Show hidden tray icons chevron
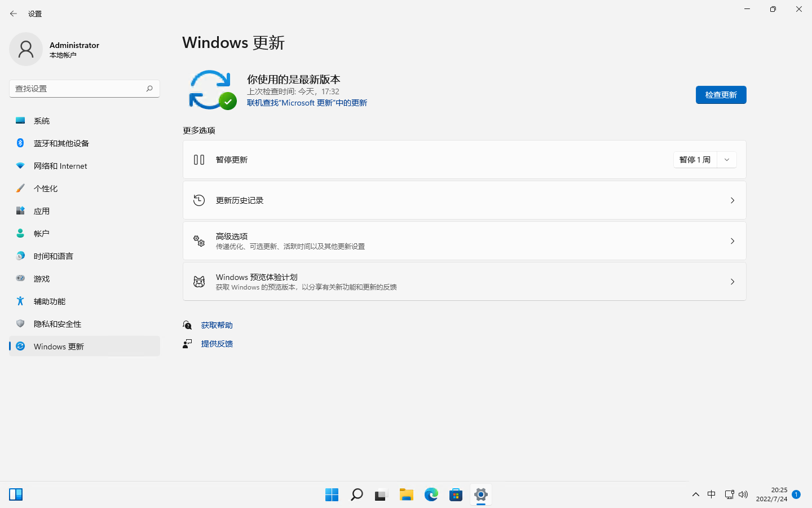The width and height of the screenshot is (812, 508). tap(696, 494)
